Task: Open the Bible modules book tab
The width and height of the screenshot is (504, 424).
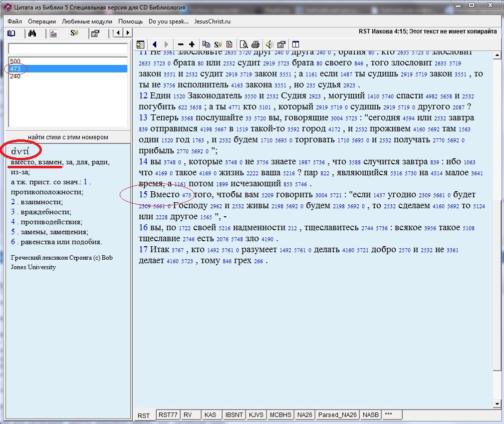Action: tap(11, 33)
